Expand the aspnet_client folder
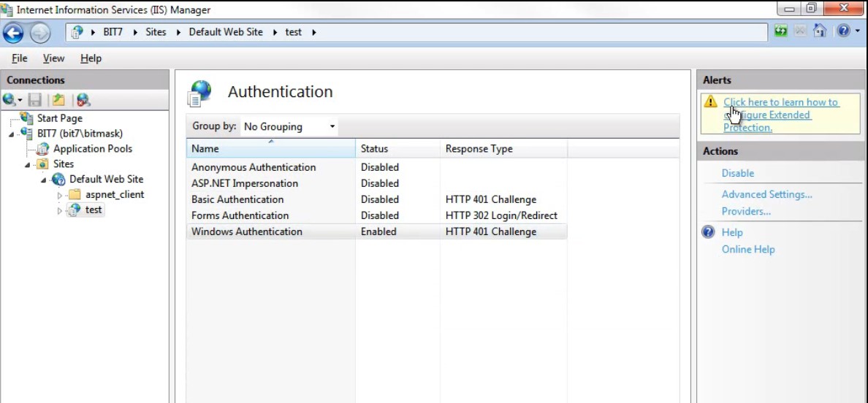The image size is (868, 403). coord(60,195)
